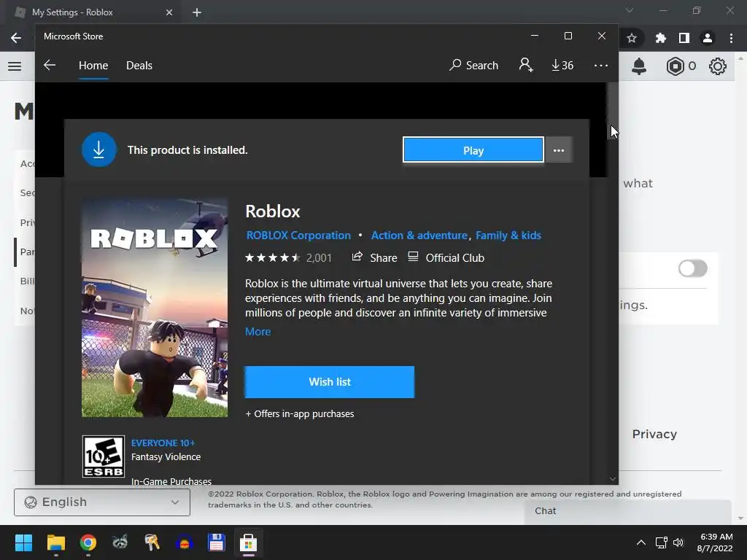The image size is (747, 560).
Task: Open the Action & adventure category
Action: pyautogui.click(x=419, y=236)
